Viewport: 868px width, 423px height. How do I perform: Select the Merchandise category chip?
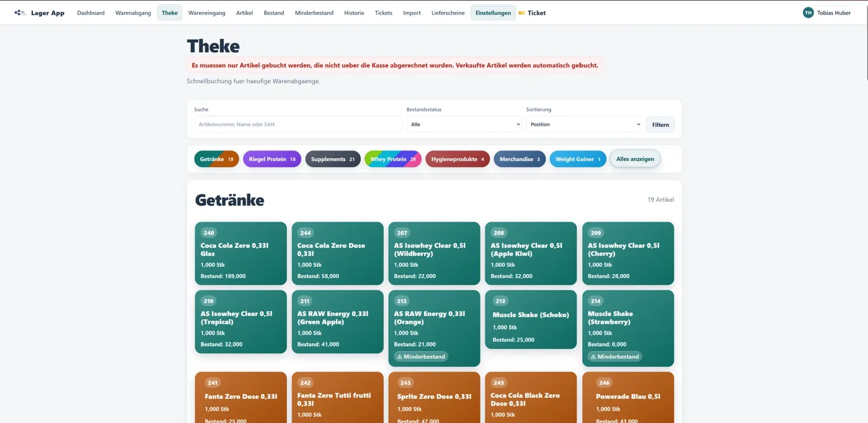520,159
